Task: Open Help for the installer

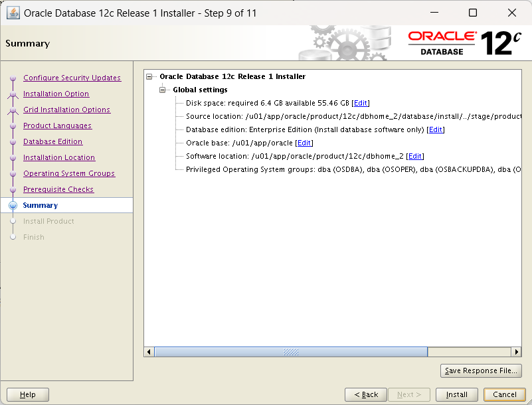Action: click(x=28, y=394)
